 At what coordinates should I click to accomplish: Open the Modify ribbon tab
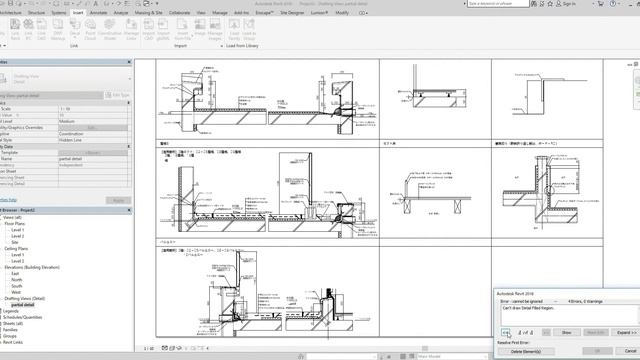click(342, 13)
